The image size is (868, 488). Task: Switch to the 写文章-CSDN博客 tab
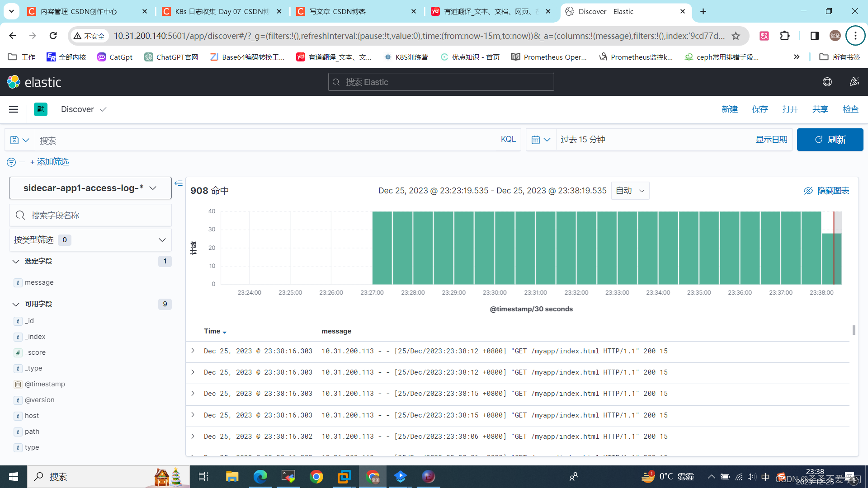point(357,11)
